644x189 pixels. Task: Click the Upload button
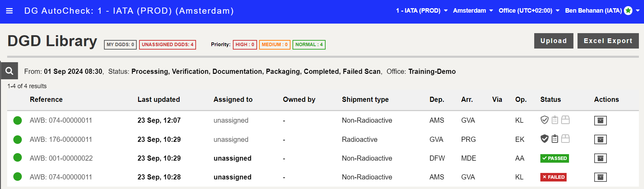pos(553,41)
